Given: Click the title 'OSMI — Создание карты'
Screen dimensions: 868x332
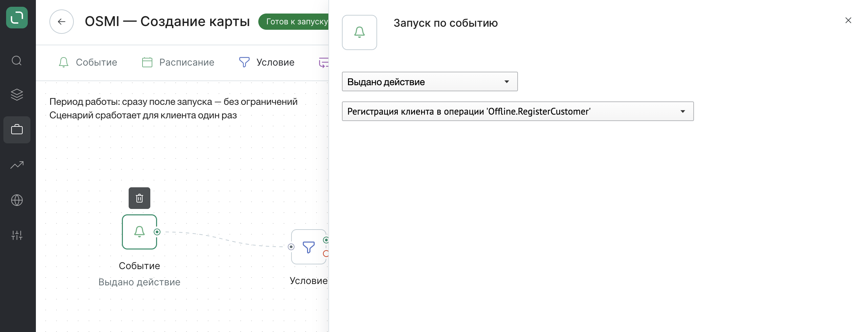Looking at the screenshot, I should tap(167, 21).
